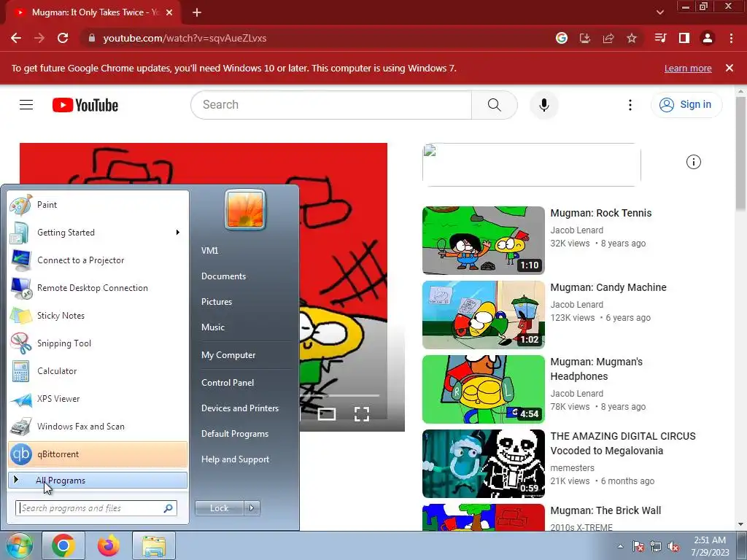
Task: Open VM1 user folder
Action: click(x=209, y=251)
